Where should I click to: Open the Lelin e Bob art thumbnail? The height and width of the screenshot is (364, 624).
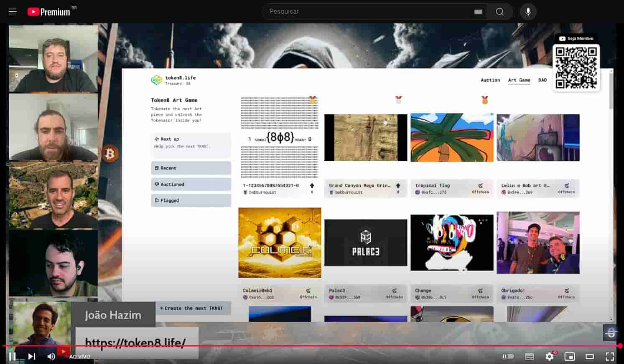[x=538, y=137]
